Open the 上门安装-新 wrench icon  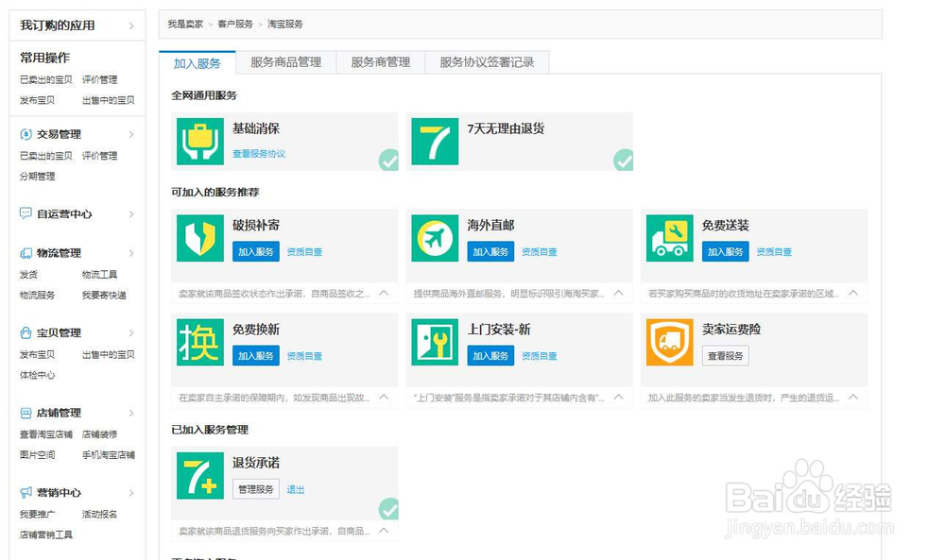click(434, 342)
